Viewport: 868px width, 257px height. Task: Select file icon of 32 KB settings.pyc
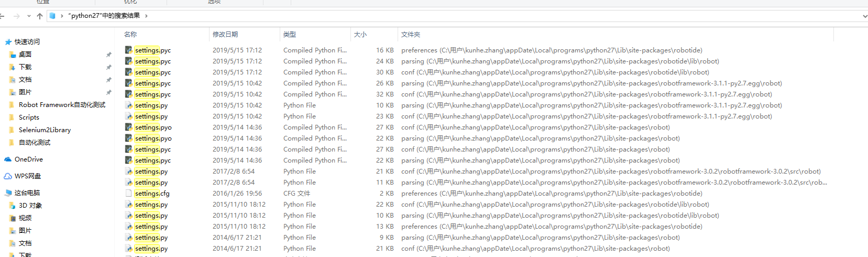point(128,94)
